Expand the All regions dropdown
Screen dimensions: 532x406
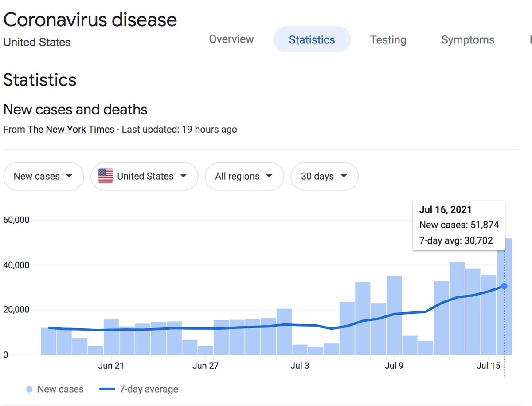point(244,176)
